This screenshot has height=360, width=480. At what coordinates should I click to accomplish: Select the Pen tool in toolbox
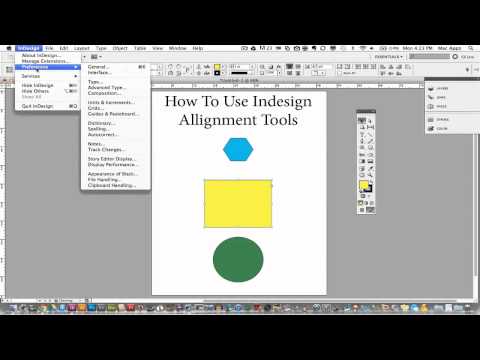(362, 141)
